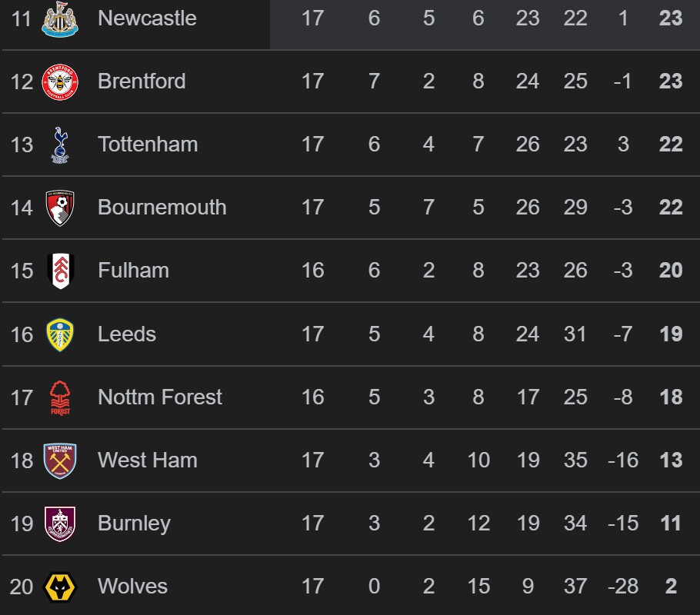Click the Bournemouth club crest
The image size is (700, 615).
click(x=60, y=208)
